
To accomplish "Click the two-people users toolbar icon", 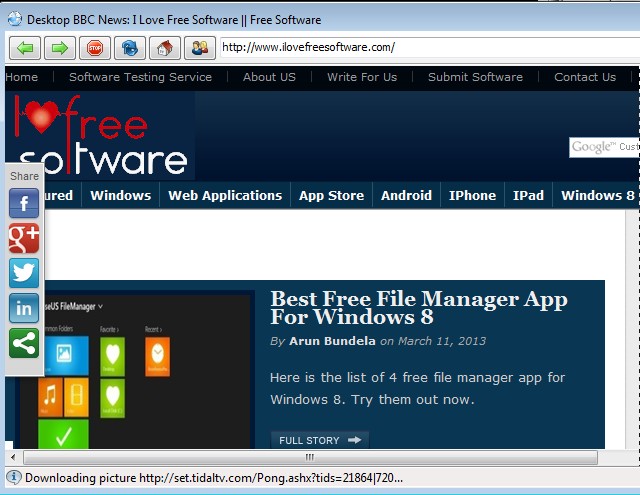I will 200,48.
